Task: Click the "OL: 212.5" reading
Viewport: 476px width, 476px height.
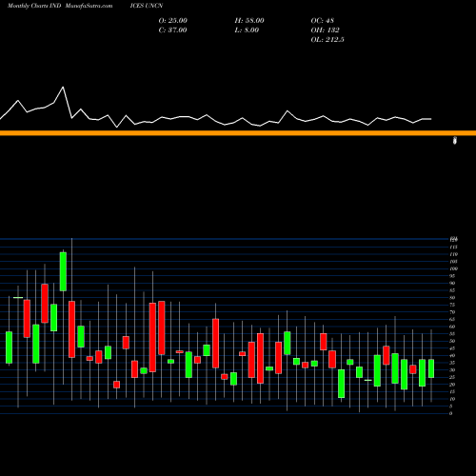Action: coord(327,40)
